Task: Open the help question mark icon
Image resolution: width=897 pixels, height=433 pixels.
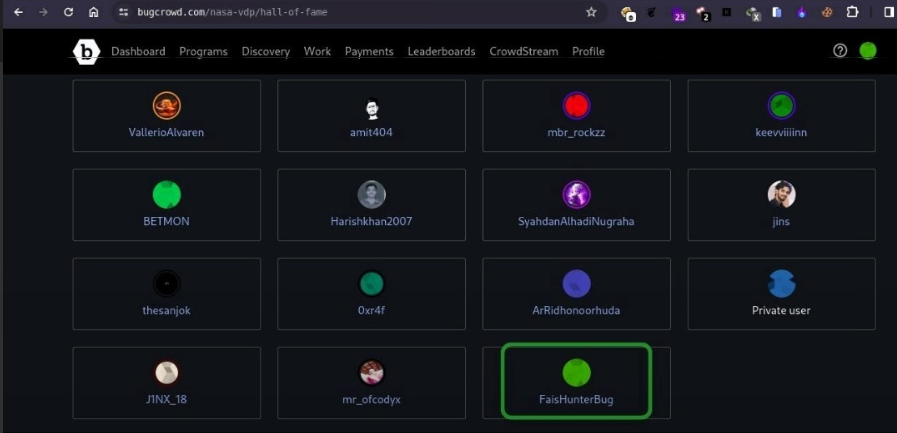Action: pos(840,51)
